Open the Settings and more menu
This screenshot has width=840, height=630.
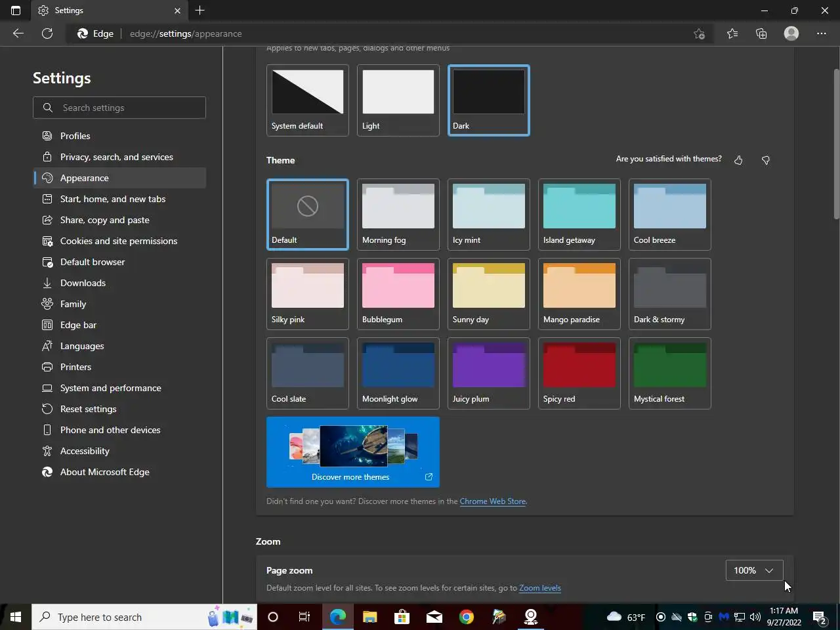822,33
